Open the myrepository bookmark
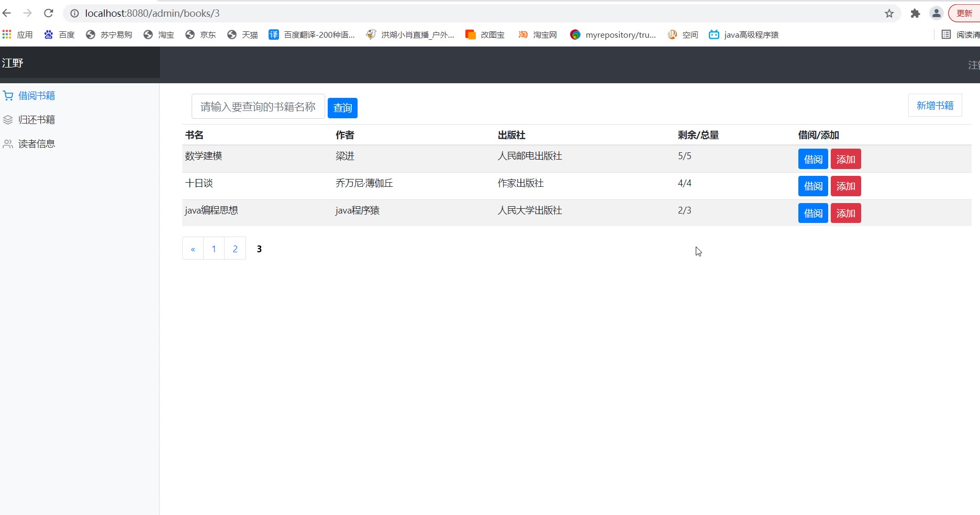Screen dimensions: 980x515 tap(613, 35)
